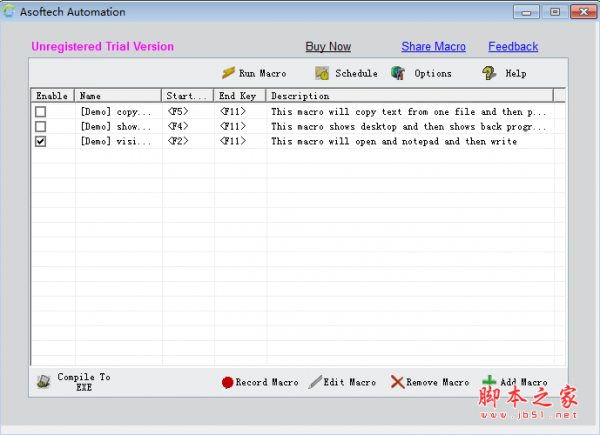Click the <F5> start key cell
Image resolution: width=600 pixels, height=435 pixels.
click(178, 112)
